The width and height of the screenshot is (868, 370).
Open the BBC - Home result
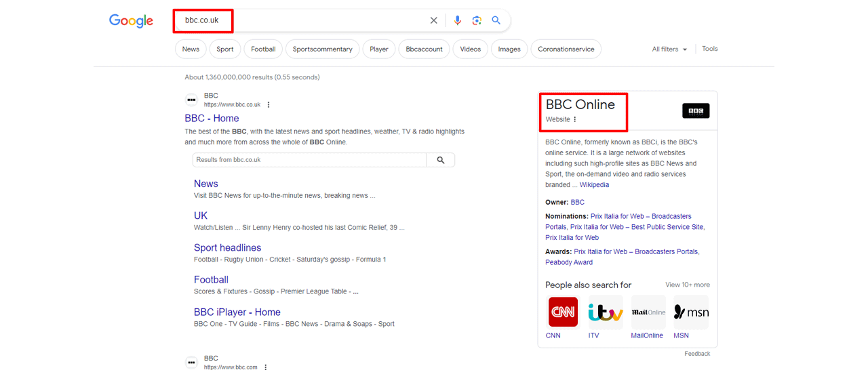(x=212, y=118)
